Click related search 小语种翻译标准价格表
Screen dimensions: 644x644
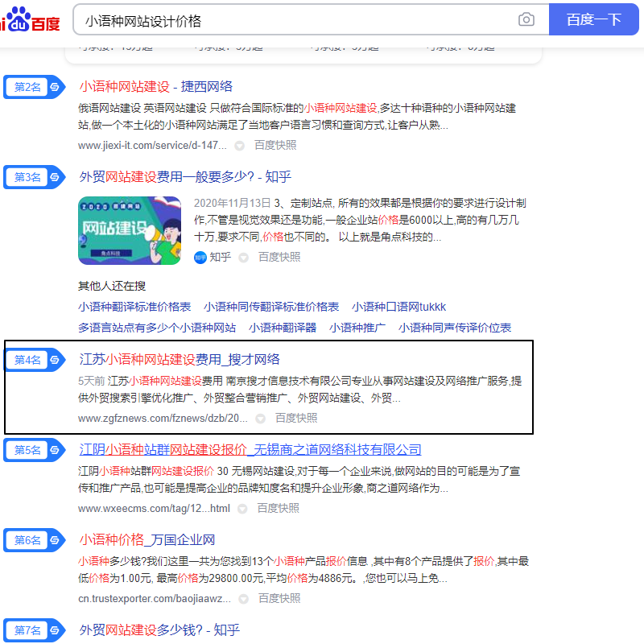[134, 308]
